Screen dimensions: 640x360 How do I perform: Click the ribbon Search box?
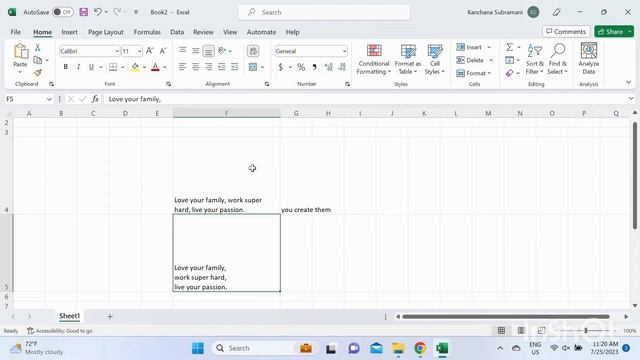324,12
